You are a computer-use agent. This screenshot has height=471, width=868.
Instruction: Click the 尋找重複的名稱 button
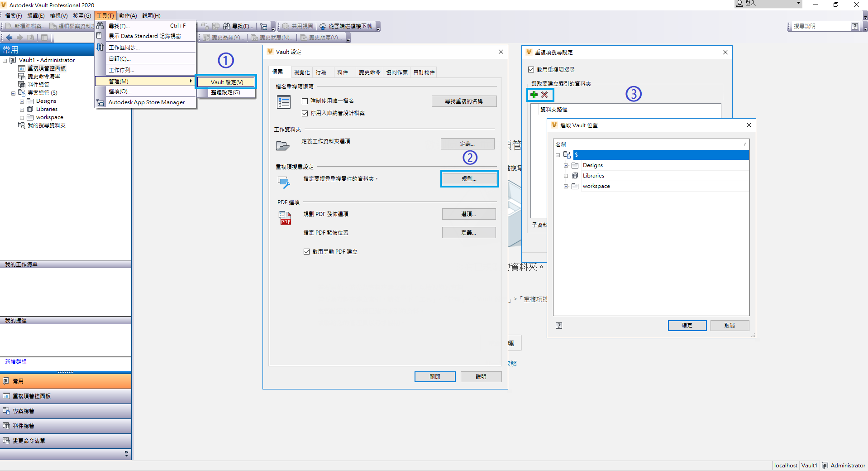tap(464, 101)
